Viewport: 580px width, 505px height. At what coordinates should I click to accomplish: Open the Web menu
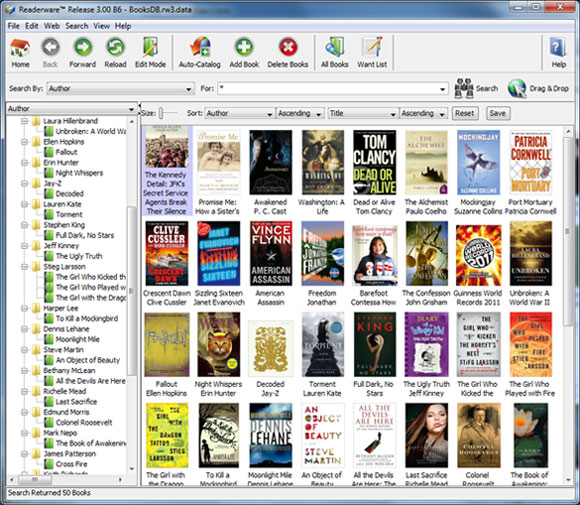(x=52, y=26)
